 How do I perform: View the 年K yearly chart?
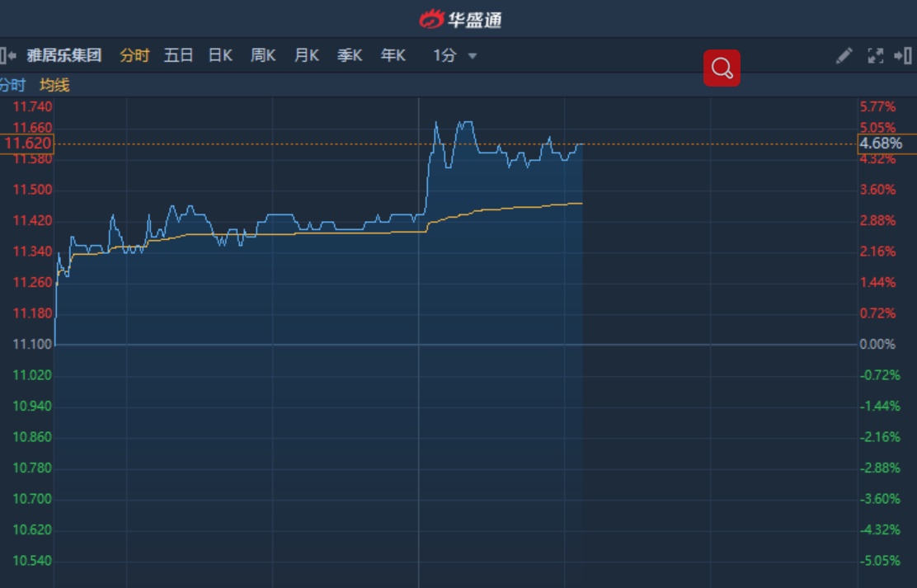click(x=393, y=55)
